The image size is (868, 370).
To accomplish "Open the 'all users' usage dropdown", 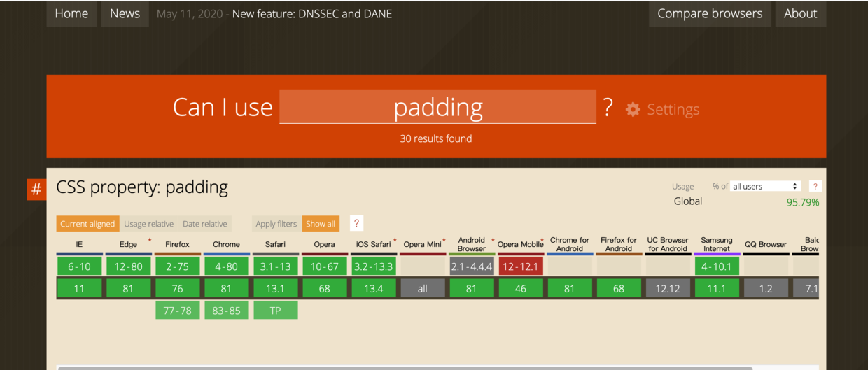I will (765, 186).
